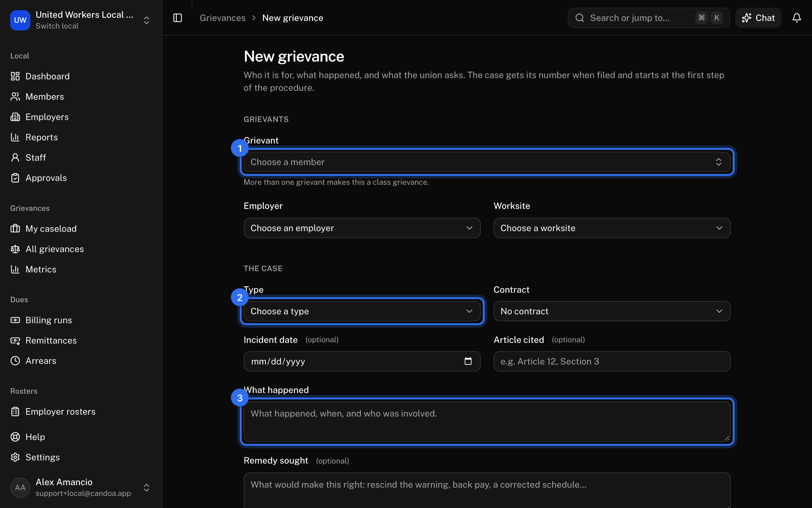Expand the Alex Amancio account chevron
The image size is (812, 508).
(x=146, y=487)
